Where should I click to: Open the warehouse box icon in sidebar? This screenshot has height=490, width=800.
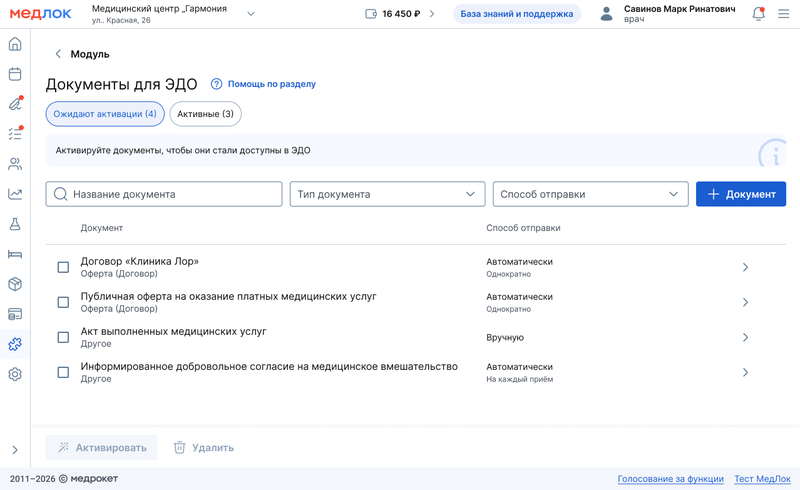[15, 284]
